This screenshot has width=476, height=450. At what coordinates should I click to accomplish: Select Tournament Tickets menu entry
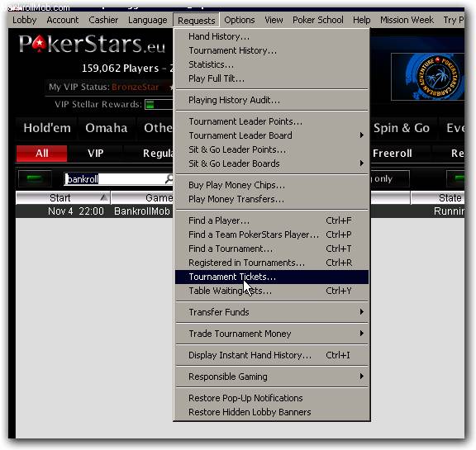tap(273, 277)
